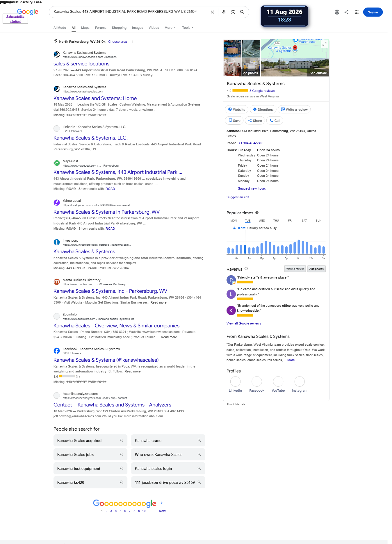Click the share icon in the header
Viewport: 392px width, 544px height.
coord(346,12)
